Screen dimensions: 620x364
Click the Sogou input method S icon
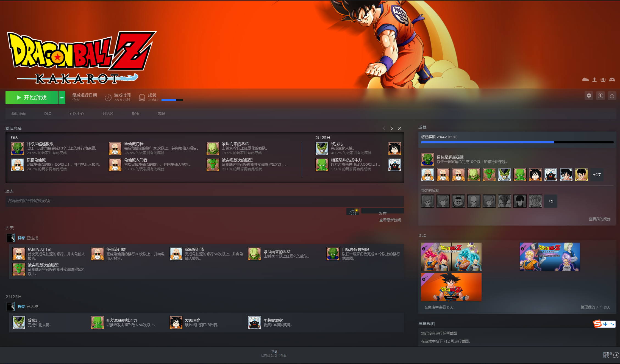point(597,324)
